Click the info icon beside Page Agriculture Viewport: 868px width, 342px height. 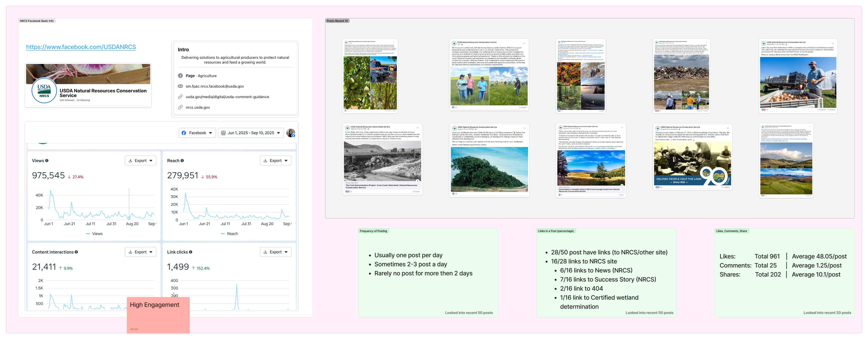click(x=180, y=76)
